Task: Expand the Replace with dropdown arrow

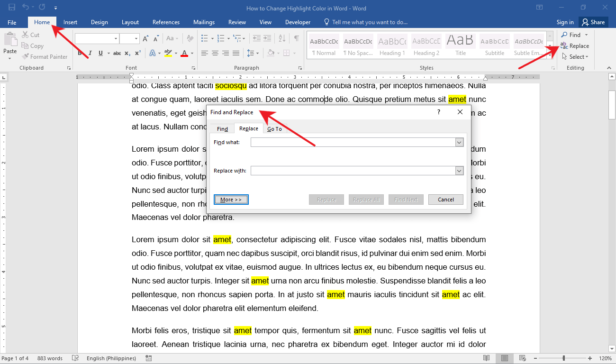Action: 459,171
